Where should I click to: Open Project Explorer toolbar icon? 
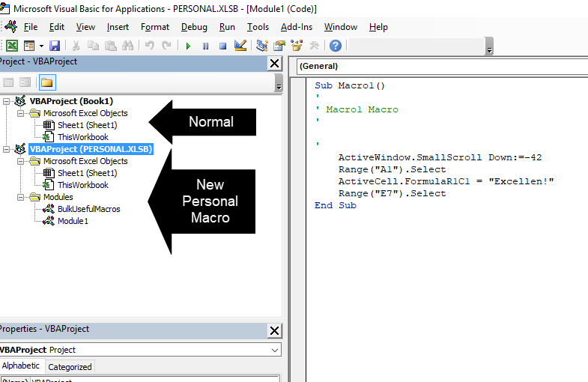261,46
